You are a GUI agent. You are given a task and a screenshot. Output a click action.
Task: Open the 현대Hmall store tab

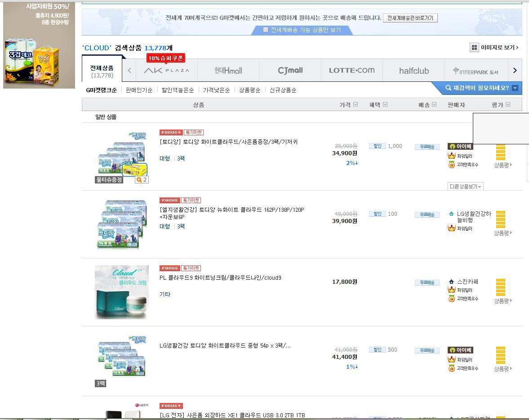[x=228, y=71]
